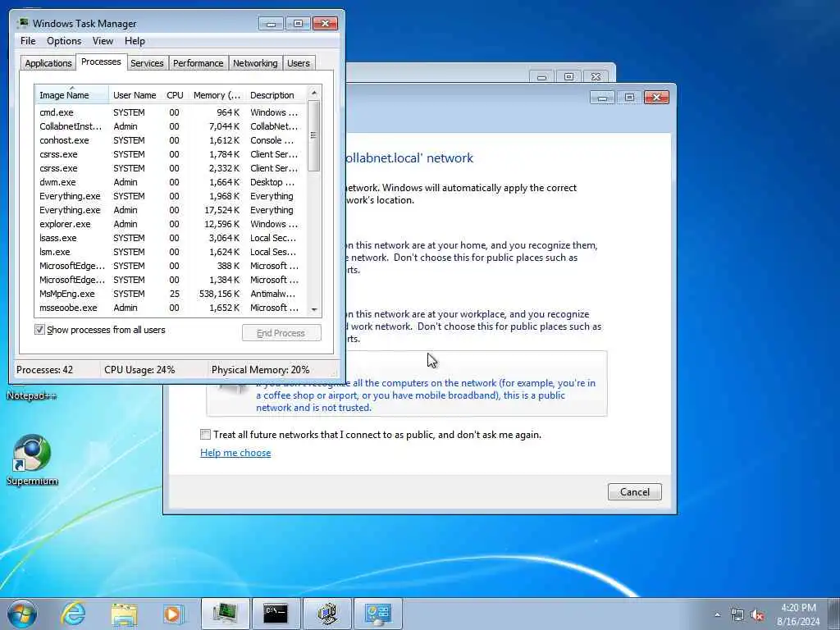Image resolution: width=840 pixels, height=630 pixels.
Task: Select the csrss.exe row using 2,332 K
Action: 171,168
